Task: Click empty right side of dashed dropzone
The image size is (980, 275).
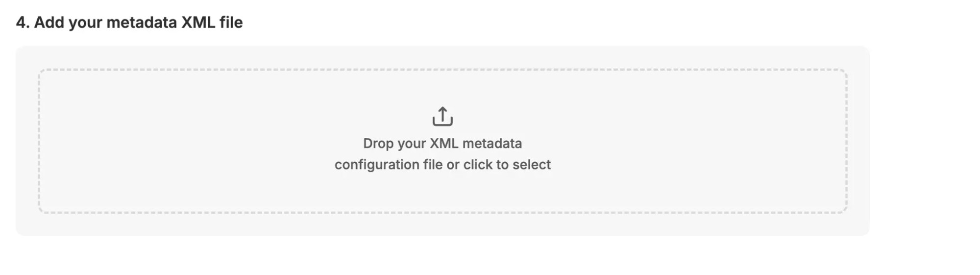Action: tap(710, 141)
